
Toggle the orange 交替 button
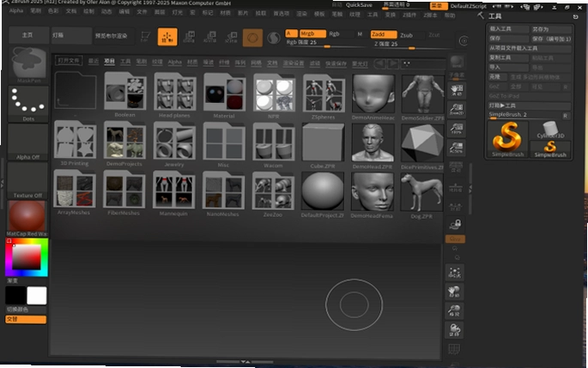[26, 319]
